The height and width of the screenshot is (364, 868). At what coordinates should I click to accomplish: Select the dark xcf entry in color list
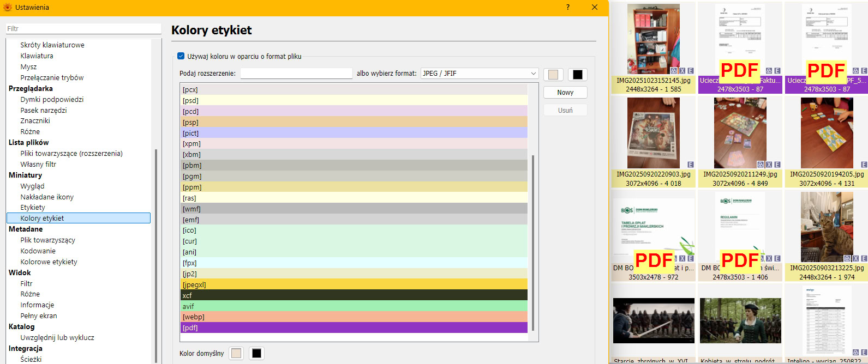354,295
